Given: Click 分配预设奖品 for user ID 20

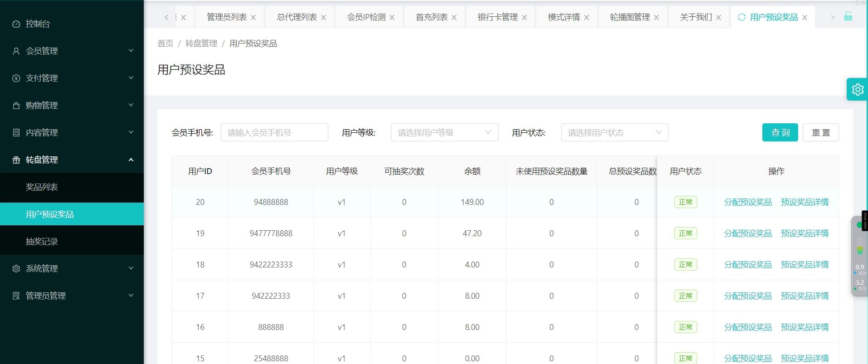Looking at the screenshot, I should (x=747, y=202).
